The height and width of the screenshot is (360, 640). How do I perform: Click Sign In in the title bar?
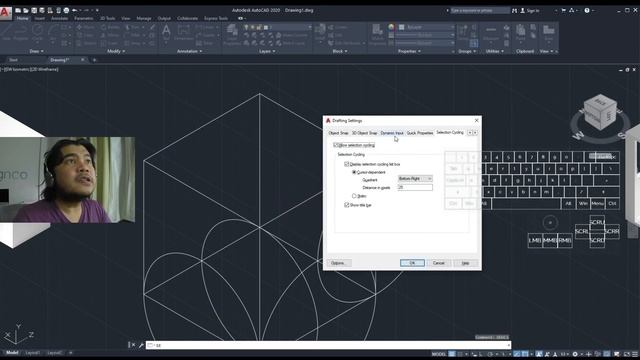[530, 11]
